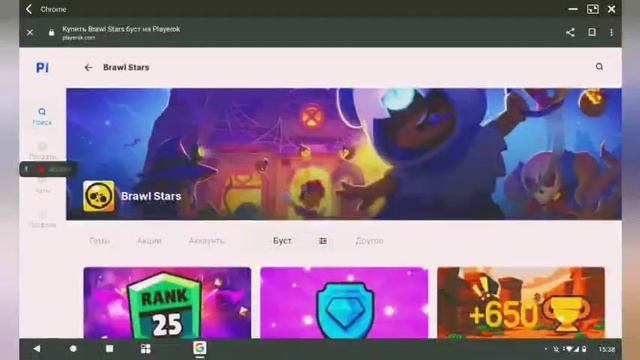Click the Brawl Stars banner title text
The height and width of the screenshot is (360, 640).
151,196
